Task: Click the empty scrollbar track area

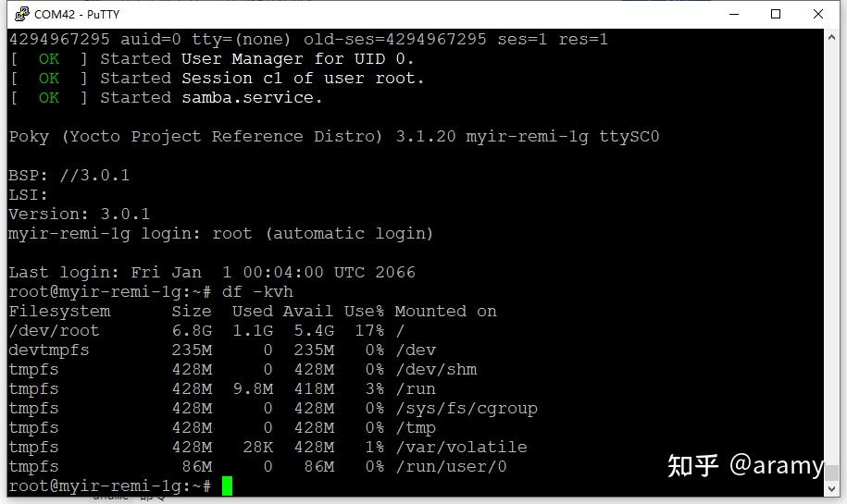Action: pyautogui.click(x=832, y=253)
